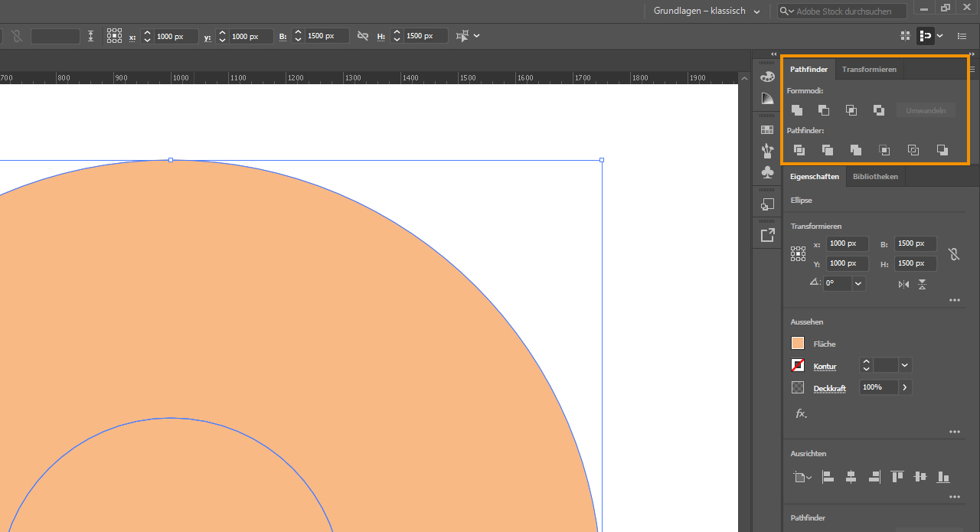This screenshot has height=532, width=980.
Task: Click the Trim pathfinder icon
Action: click(x=828, y=150)
